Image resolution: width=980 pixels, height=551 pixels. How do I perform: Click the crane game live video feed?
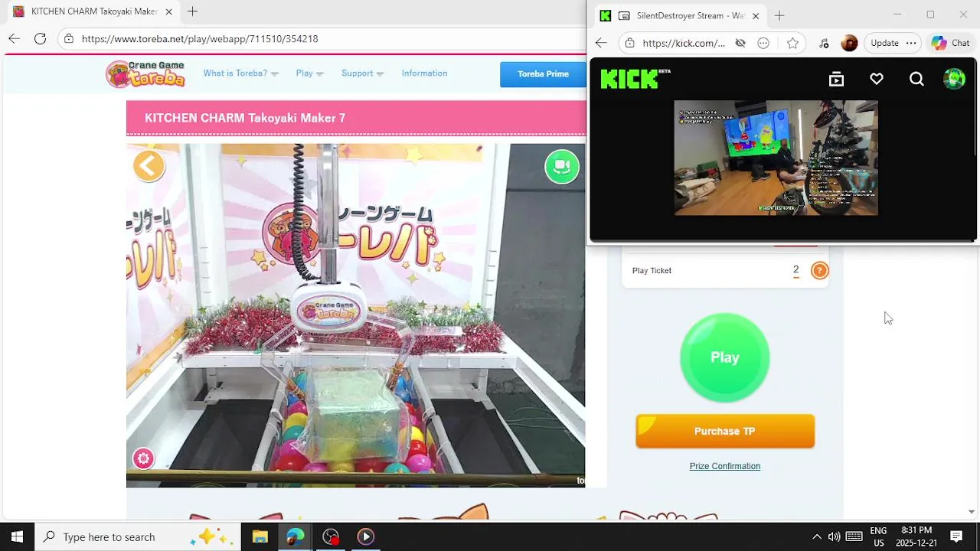click(355, 315)
